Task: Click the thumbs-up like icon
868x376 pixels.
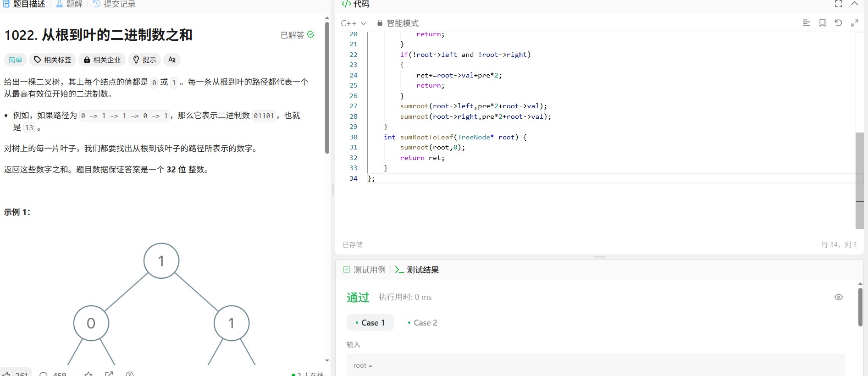Action: tap(6, 374)
